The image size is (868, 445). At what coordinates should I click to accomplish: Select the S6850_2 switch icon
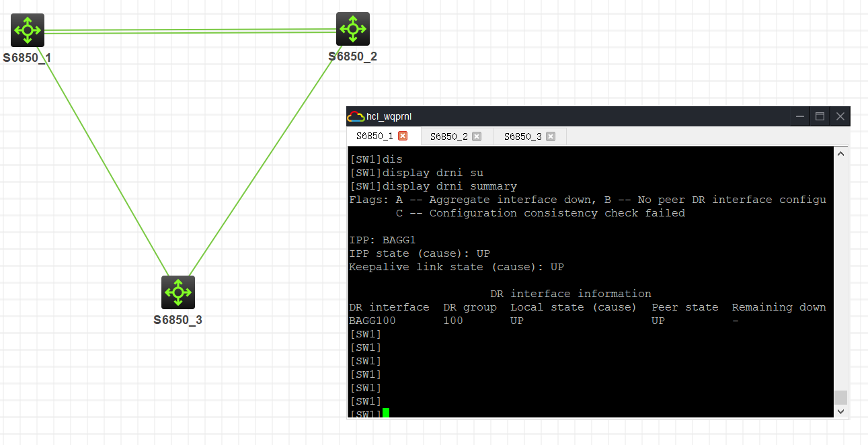click(x=353, y=29)
